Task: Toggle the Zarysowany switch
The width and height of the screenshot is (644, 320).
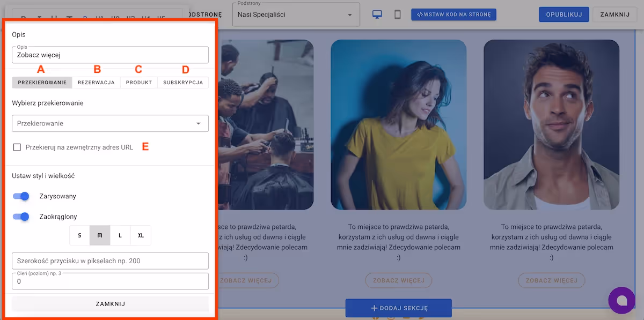Action: (21, 196)
